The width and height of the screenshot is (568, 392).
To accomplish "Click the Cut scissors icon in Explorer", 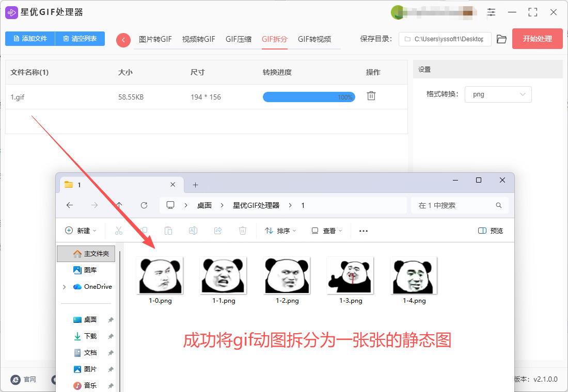I will (119, 231).
